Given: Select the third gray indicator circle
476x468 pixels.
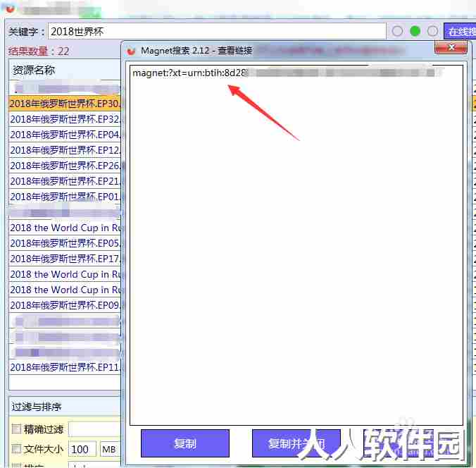Looking at the screenshot, I should point(432,31).
